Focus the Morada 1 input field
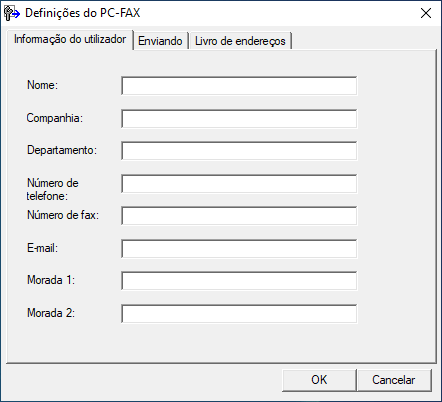This screenshot has height=402, width=442. click(x=239, y=281)
